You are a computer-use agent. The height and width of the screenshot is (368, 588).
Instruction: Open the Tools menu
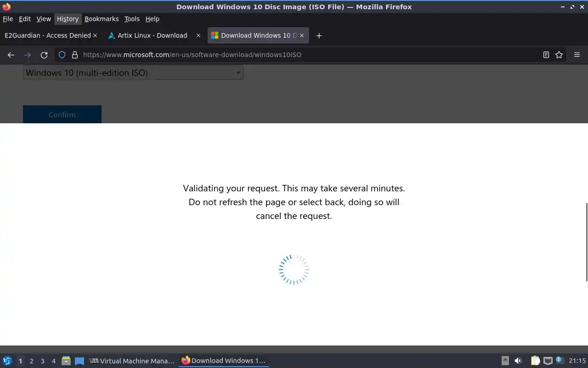click(132, 19)
